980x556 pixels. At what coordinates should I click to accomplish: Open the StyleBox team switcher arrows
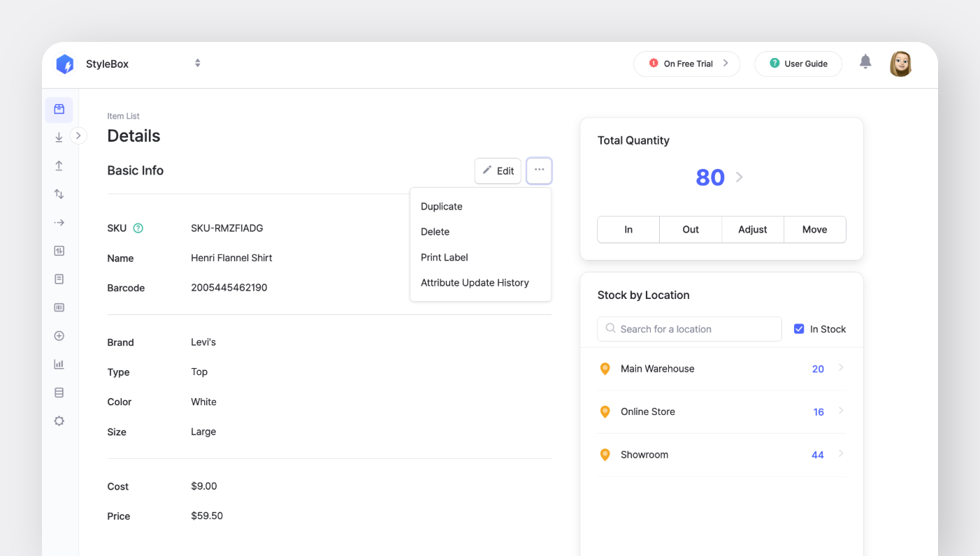pyautogui.click(x=198, y=64)
